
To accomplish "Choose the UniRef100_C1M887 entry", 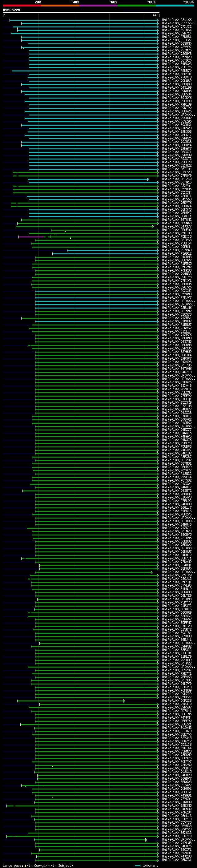I will coord(176,321).
